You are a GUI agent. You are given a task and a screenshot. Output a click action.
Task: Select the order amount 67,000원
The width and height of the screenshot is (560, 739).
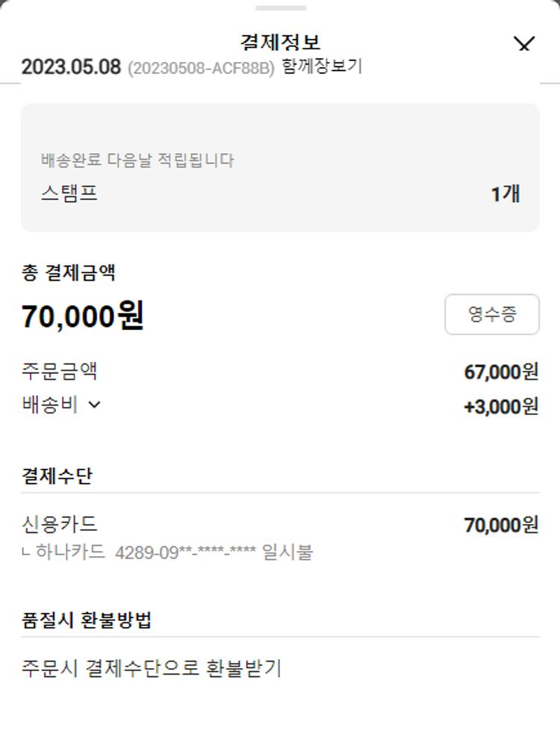point(501,372)
